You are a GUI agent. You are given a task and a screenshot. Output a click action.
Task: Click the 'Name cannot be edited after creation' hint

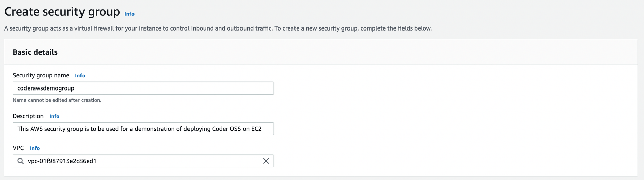coord(57,100)
